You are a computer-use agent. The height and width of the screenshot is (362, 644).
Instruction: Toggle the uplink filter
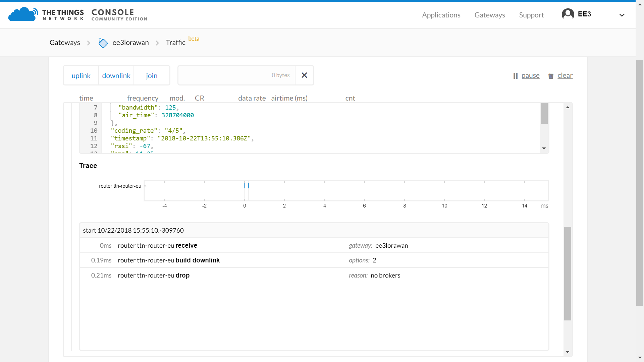pos(81,76)
